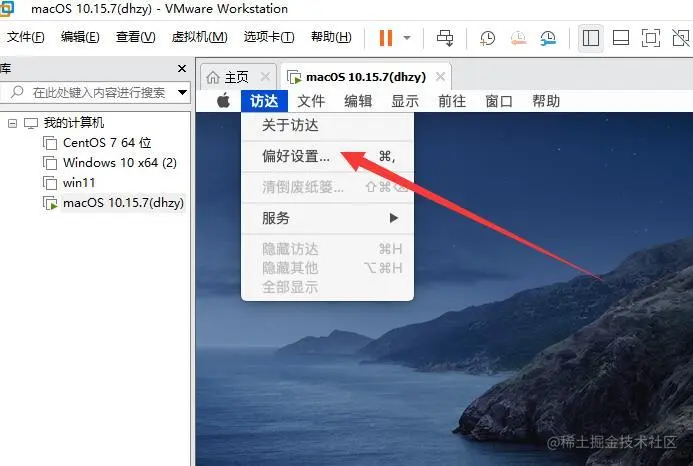Click 清倒废纸篓... menu entry
693x466 pixels.
[x=327, y=187]
